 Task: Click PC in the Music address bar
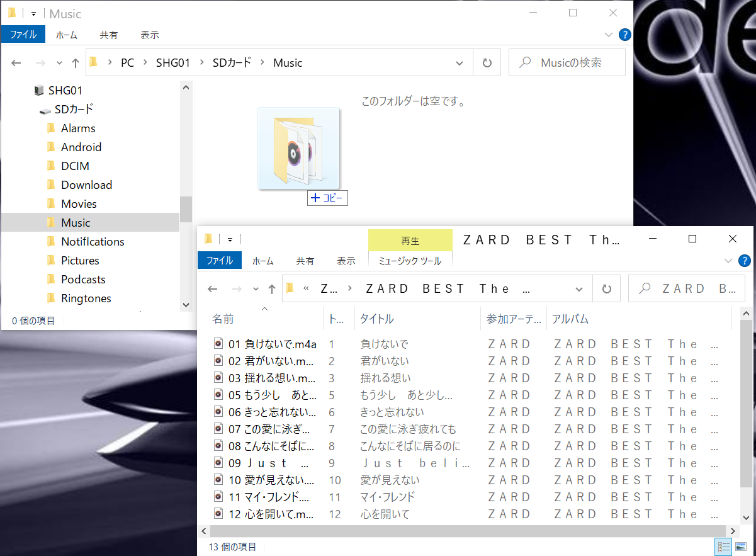128,63
